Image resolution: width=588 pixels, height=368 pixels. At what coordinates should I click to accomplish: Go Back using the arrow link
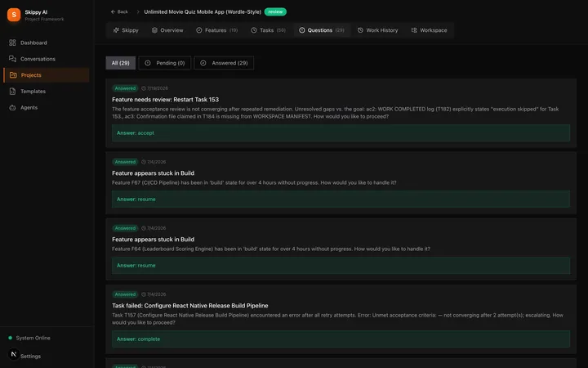pyautogui.click(x=119, y=12)
